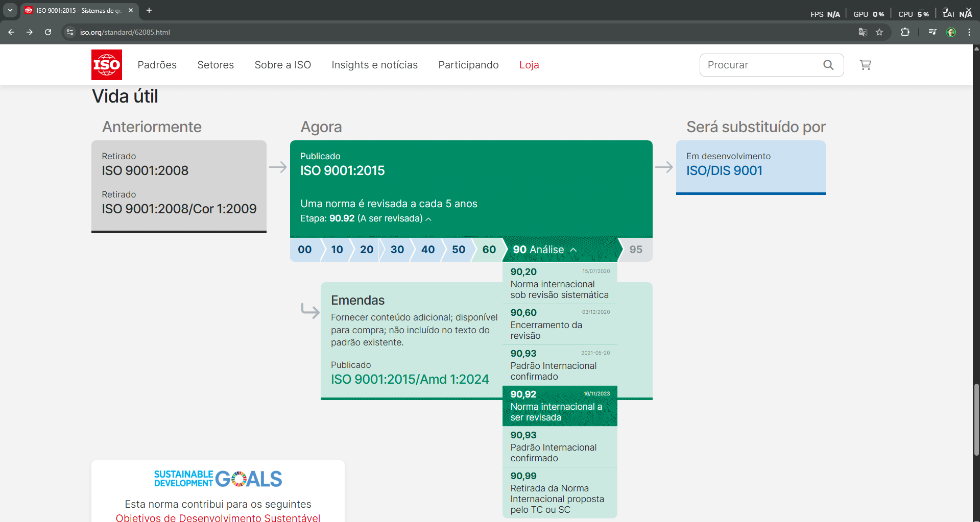Open the shopping cart icon

click(865, 65)
